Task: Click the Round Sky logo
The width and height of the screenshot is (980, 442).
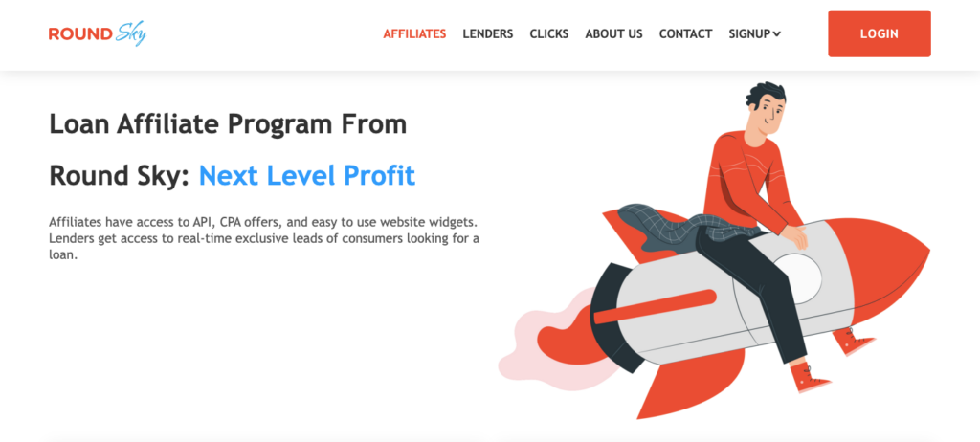Action: [x=97, y=33]
